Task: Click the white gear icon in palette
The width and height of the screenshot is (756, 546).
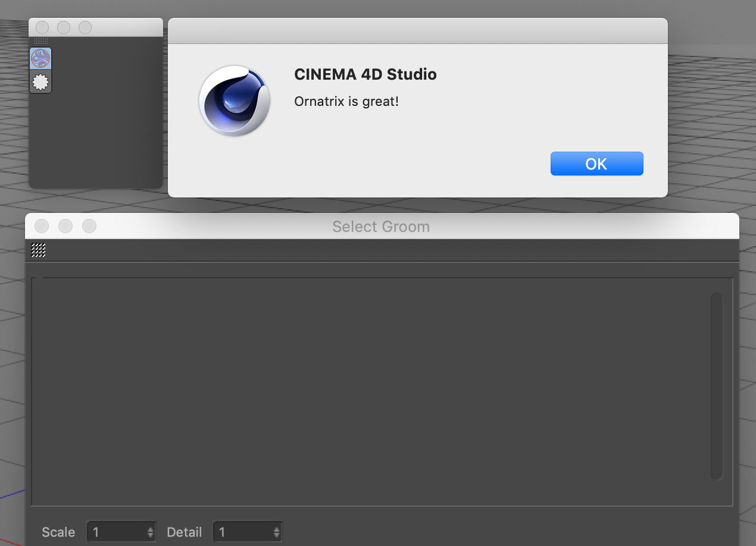Action: [40, 82]
